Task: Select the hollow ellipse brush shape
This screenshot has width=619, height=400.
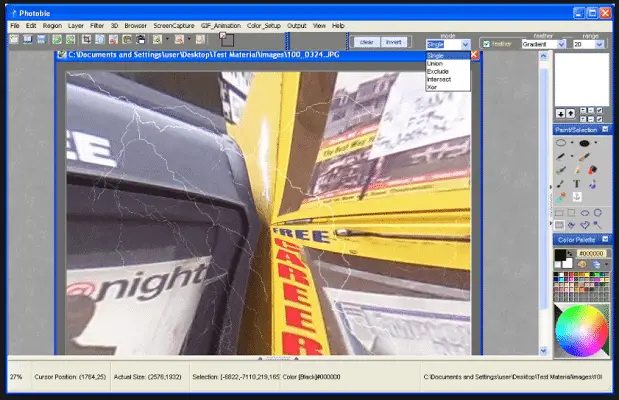Action: point(561,143)
